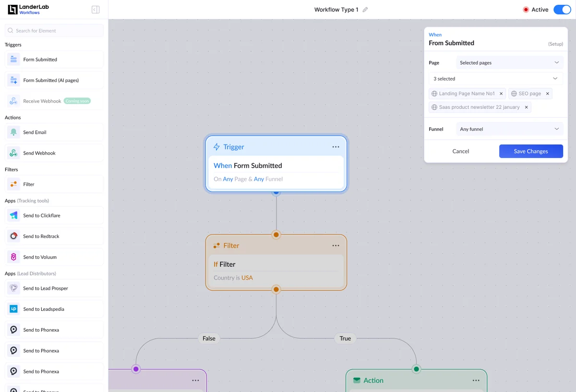This screenshot has height=392, width=576.
Task: Choose Send to Clickflare element
Action: (54, 215)
